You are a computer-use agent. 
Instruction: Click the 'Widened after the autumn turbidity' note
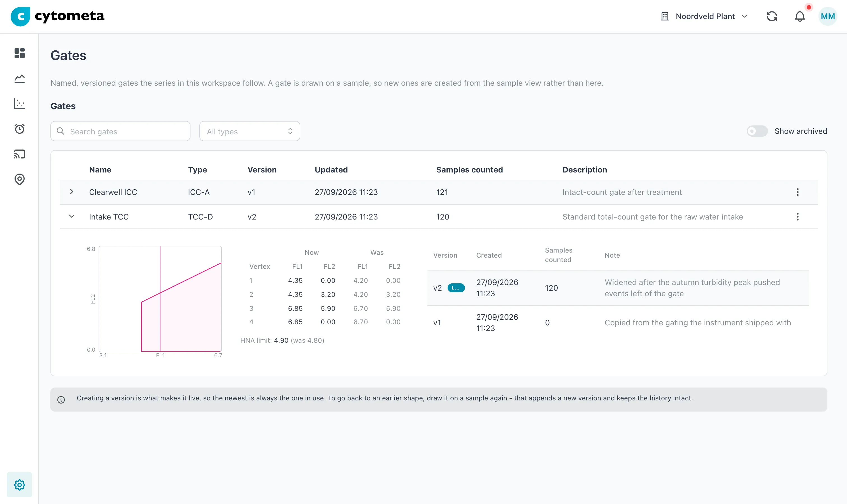click(692, 288)
